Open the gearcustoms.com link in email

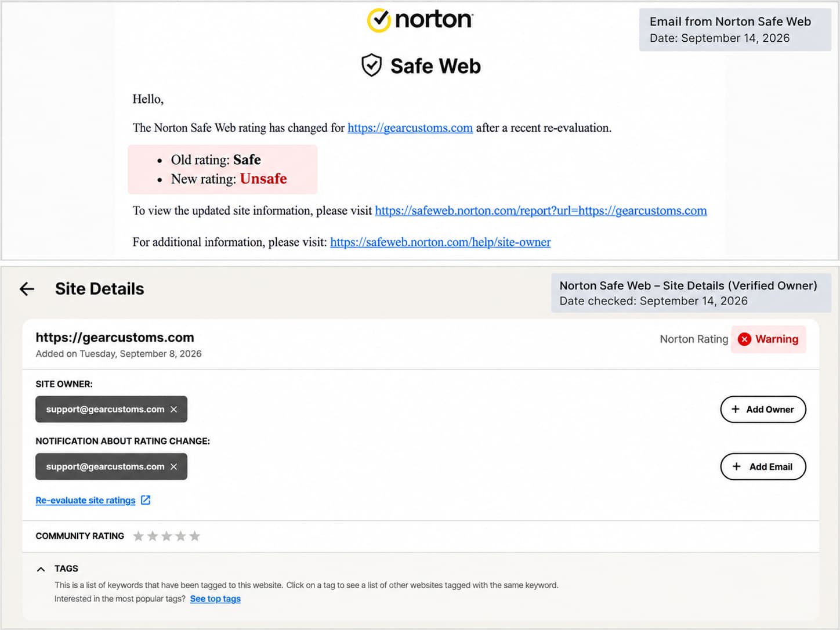click(x=410, y=128)
